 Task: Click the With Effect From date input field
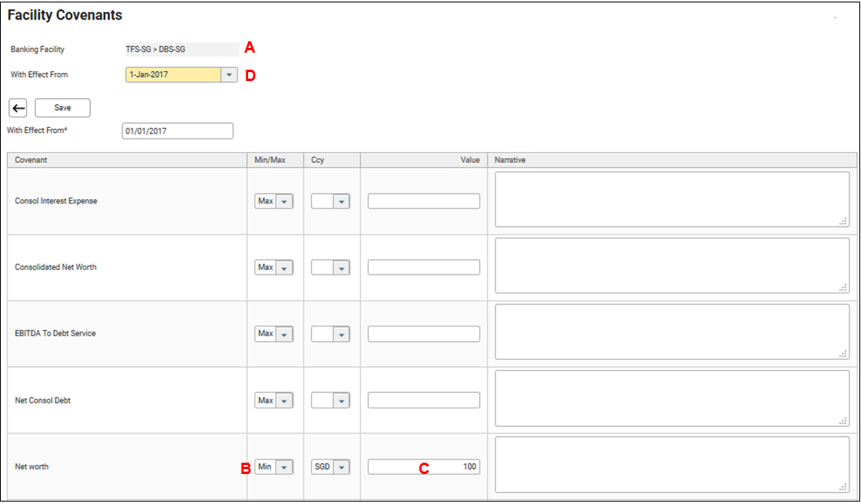pos(178,131)
